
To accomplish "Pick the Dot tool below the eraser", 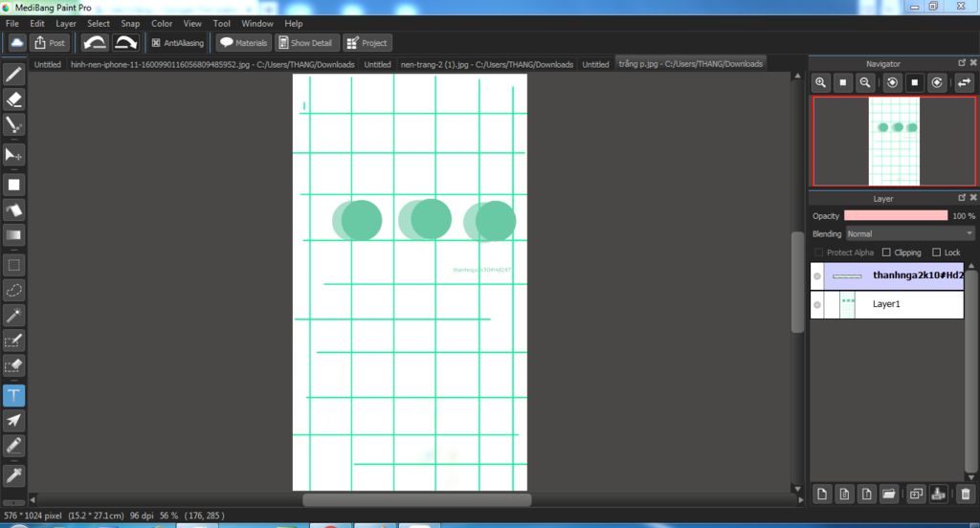I will click(13, 124).
